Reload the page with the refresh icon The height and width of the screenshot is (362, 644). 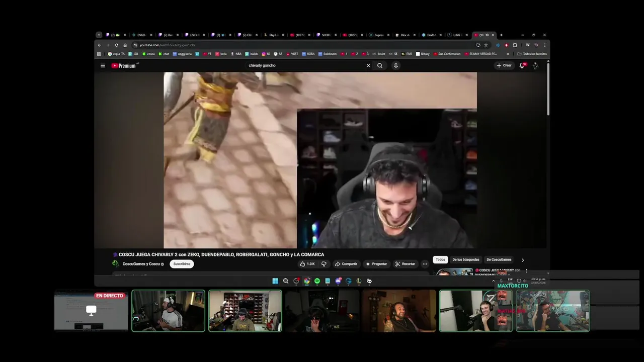coord(117,45)
